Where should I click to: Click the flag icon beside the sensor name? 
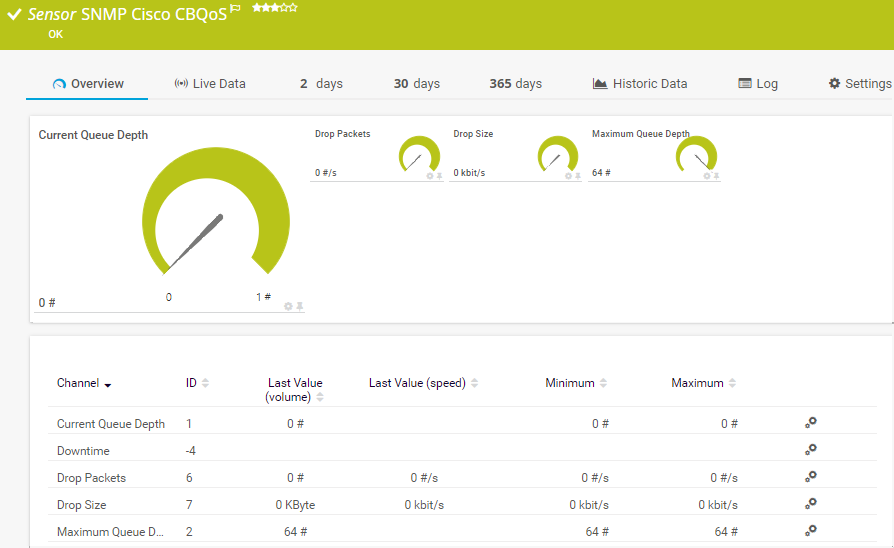[x=235, y=9]
